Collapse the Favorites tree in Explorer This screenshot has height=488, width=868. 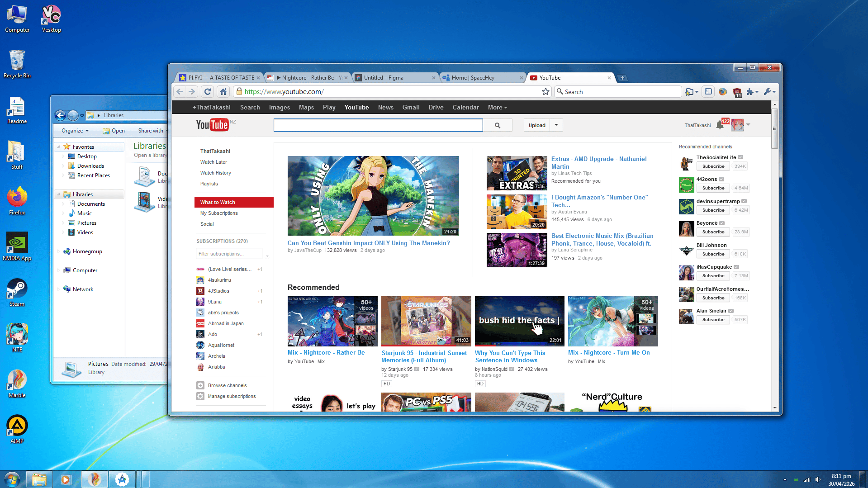(58, 147)
